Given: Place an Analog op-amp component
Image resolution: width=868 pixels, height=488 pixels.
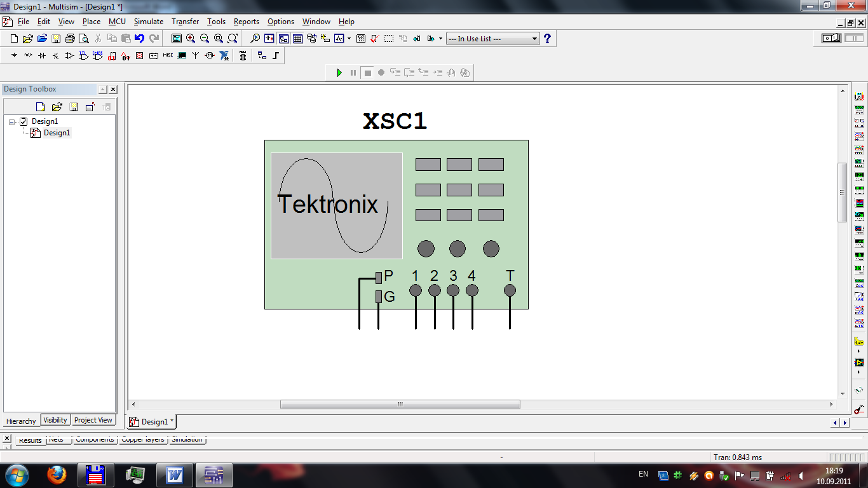Looking at the screenshot, I should click(69, 56).
